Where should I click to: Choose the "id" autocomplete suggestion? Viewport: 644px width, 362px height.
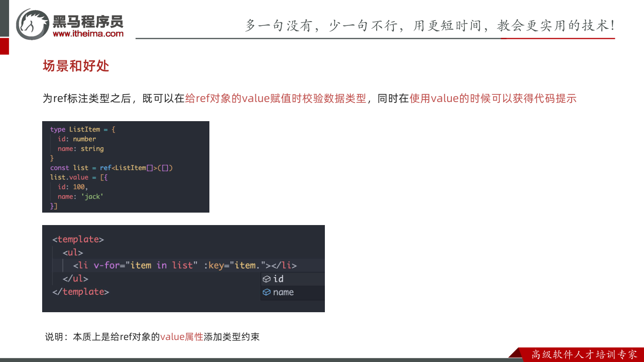pos(293,279)
